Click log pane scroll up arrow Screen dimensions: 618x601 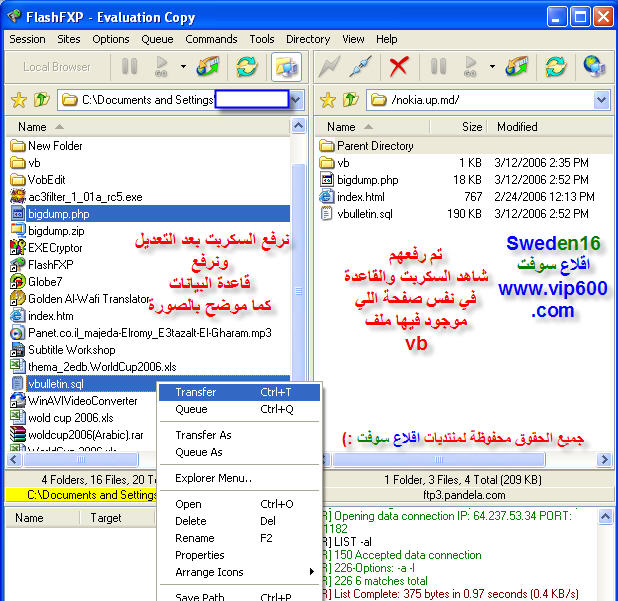[x=605, y=516]
